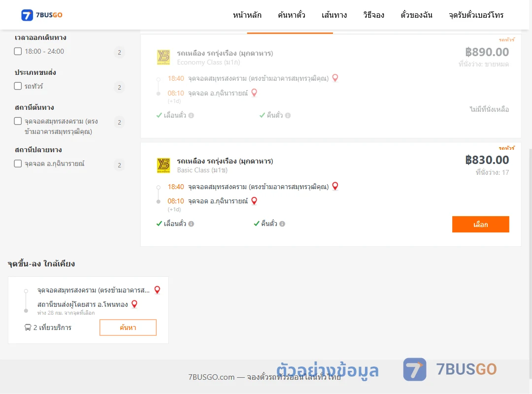This screenshot has height=394, width=532.
Task: Click the รถทัวร์ tag on the ฿830.00 card
Action: click(506, 148)
